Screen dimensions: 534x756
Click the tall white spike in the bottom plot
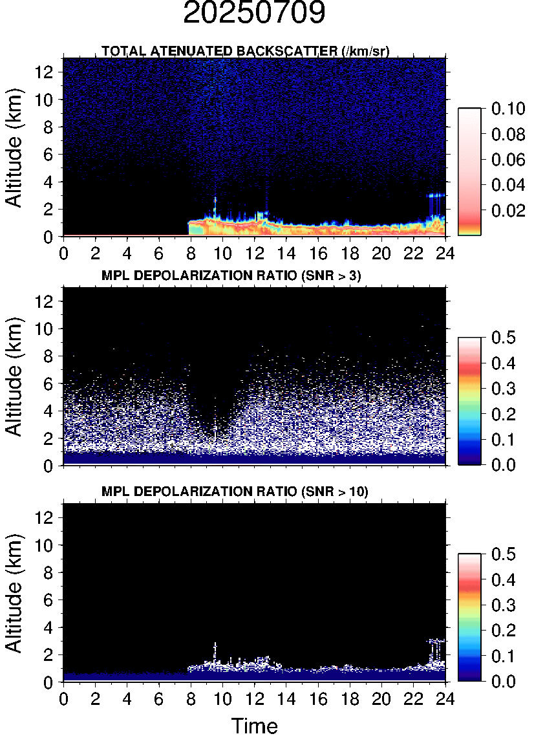pos(215,650)
